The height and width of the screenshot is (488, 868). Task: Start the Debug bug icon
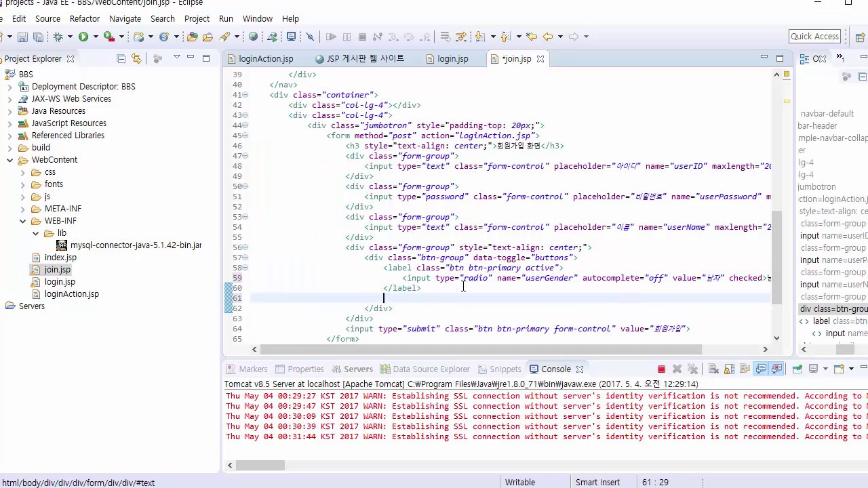pos(58,37)
